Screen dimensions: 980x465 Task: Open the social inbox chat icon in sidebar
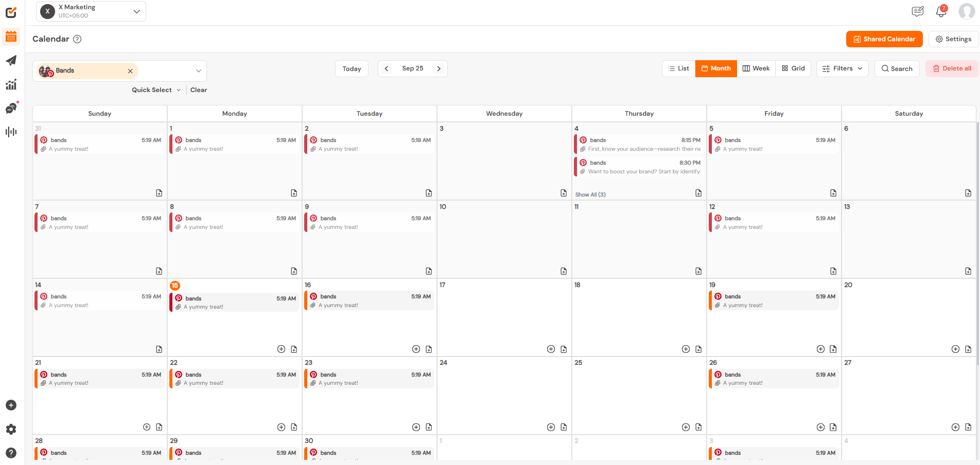click(11, 108)
